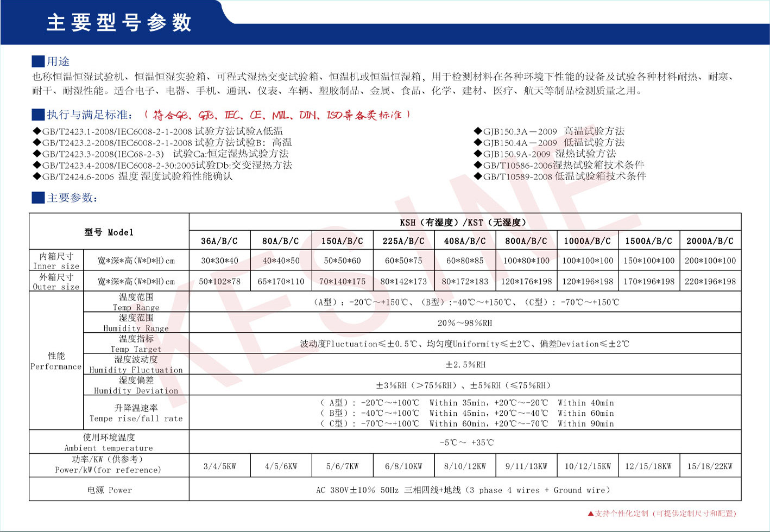This screenshot has width=770, height=532.
Task: Click outer size value 80*142*173
Action: 403,281
